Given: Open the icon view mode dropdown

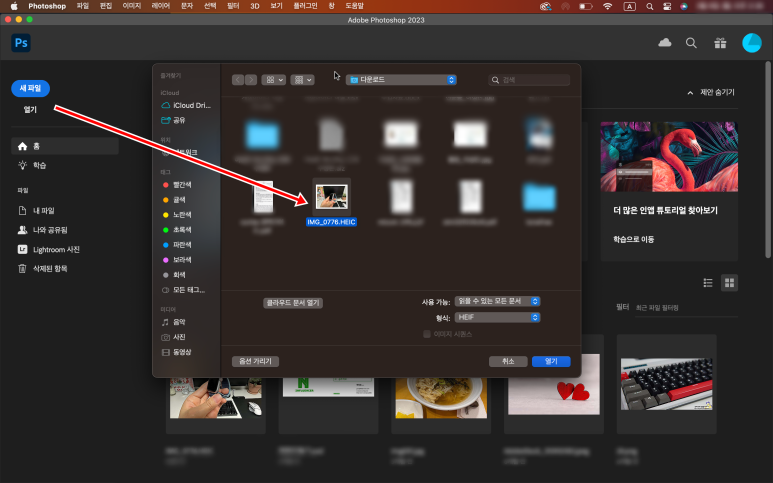Looking at the screenshot, I should point(274,80).
